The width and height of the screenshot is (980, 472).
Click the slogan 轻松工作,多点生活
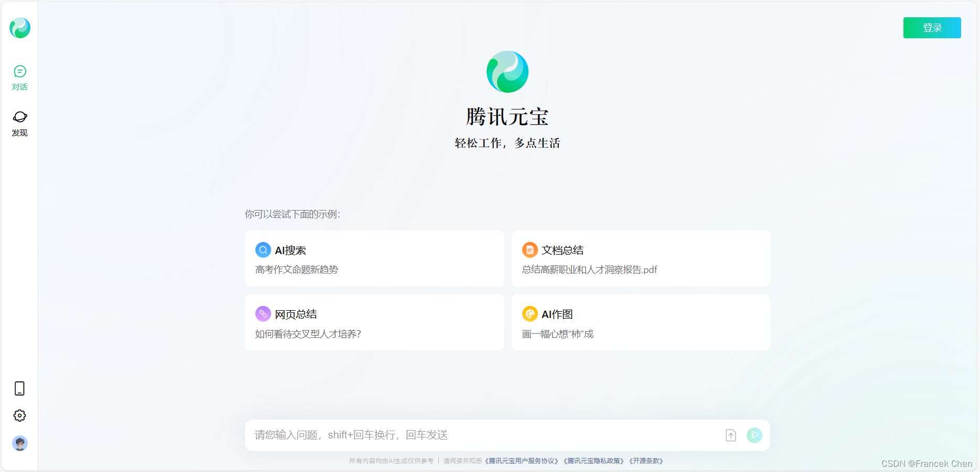(508, 143)
